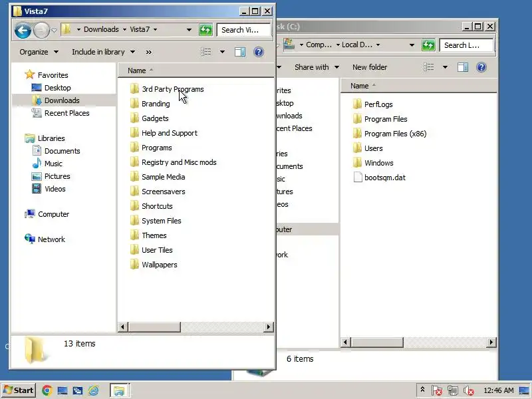This screenshot has height=399, width=532.
Task: Click the Search Vista7 field
Action: [x=243, y=30]
